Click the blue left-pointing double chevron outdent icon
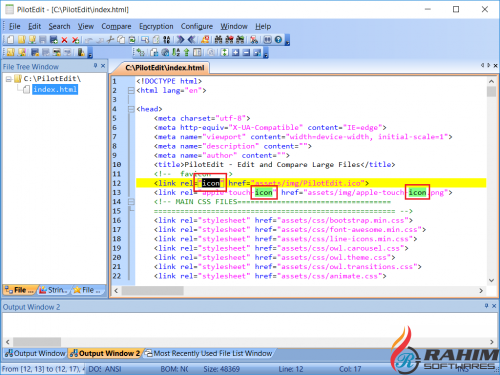500x375 pixels. pyautogui.click(x=191, y=40)
